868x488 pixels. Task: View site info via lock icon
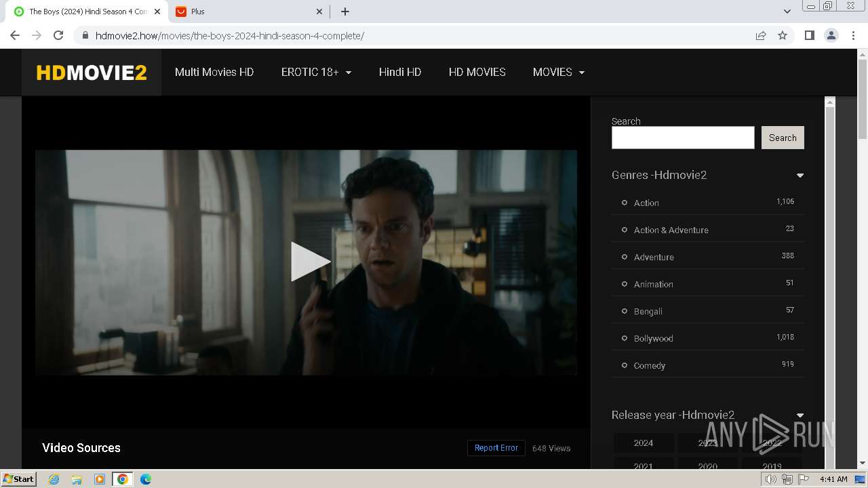click(x=85, y=35)
